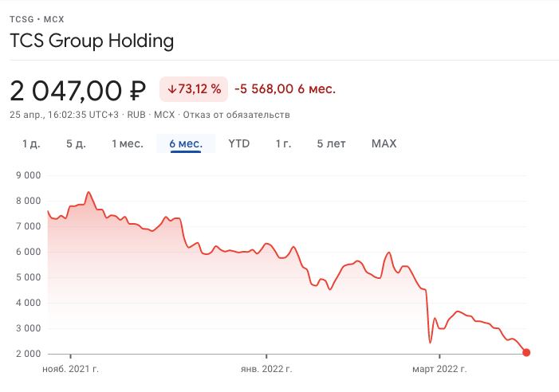
Task: Click the янв. 2022 г. axis label
Action: click(x=266, y=370)
